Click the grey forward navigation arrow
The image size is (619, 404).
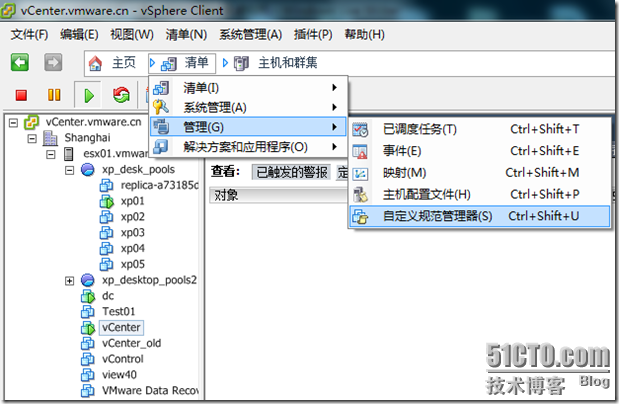coord(53,62)
